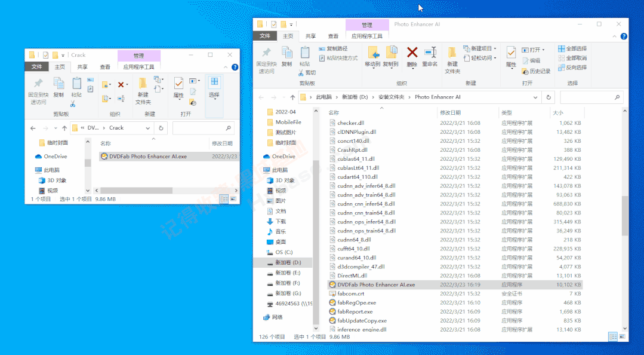Expand address history dropdown in Photo Enhancer AI window
Image resolution: width=644 pixels, height=355 pixels.
coord(535,97)
